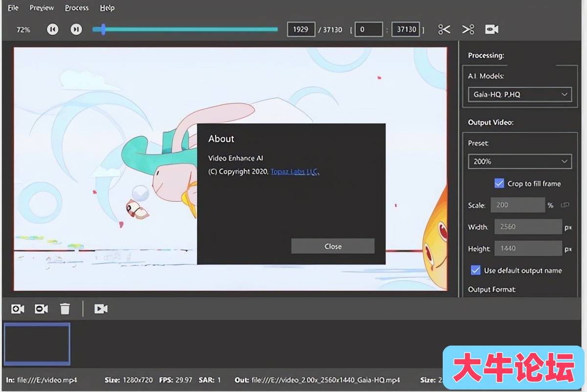Open the File menu
This screenshot has height=392, width=587.
[13, 8]
